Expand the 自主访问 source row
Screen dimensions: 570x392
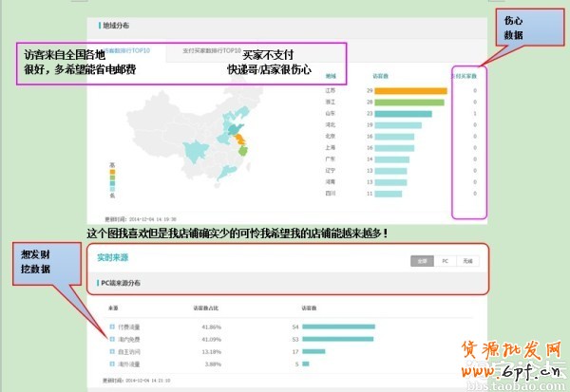(x=112, y=349)
